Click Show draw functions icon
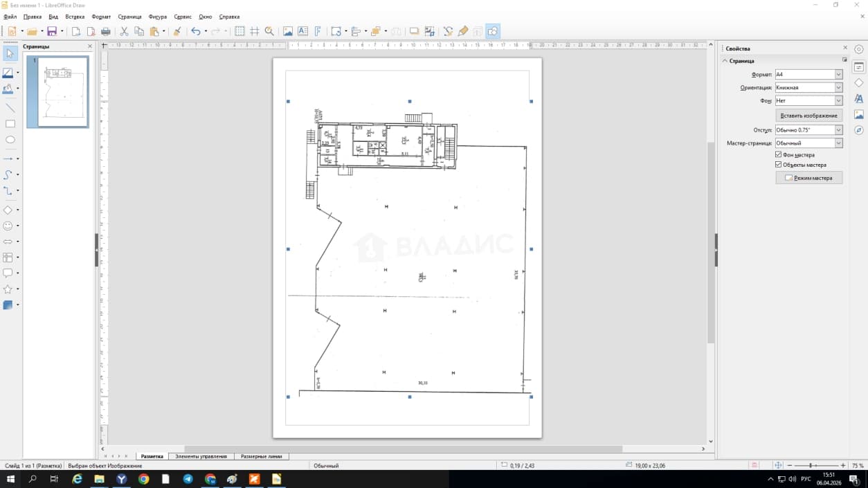 [x=493, y=31]
